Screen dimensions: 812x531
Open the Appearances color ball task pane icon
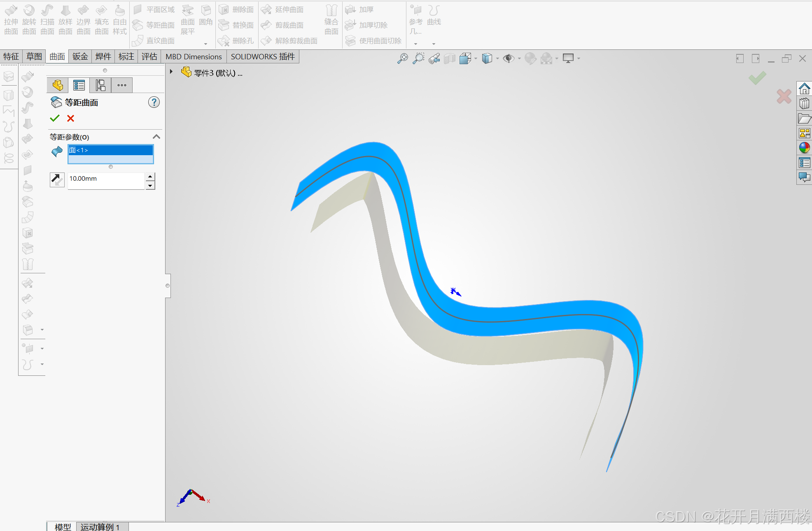coord(804,148)
